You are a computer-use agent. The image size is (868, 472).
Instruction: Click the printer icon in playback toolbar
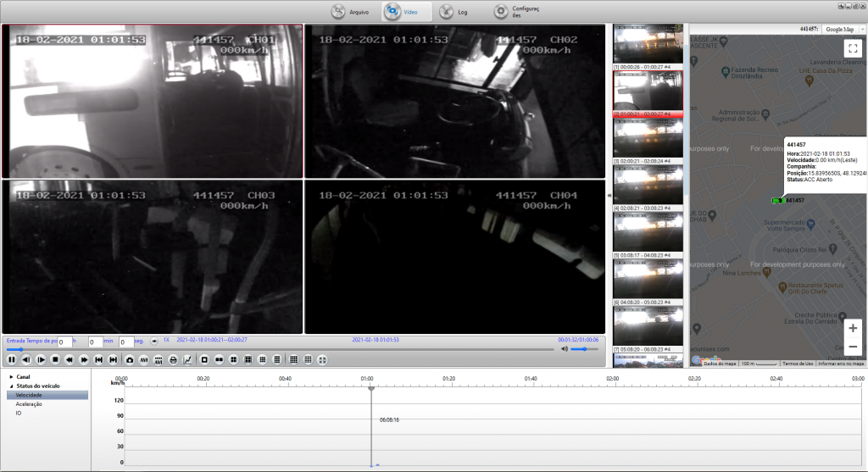pos(173,360)
